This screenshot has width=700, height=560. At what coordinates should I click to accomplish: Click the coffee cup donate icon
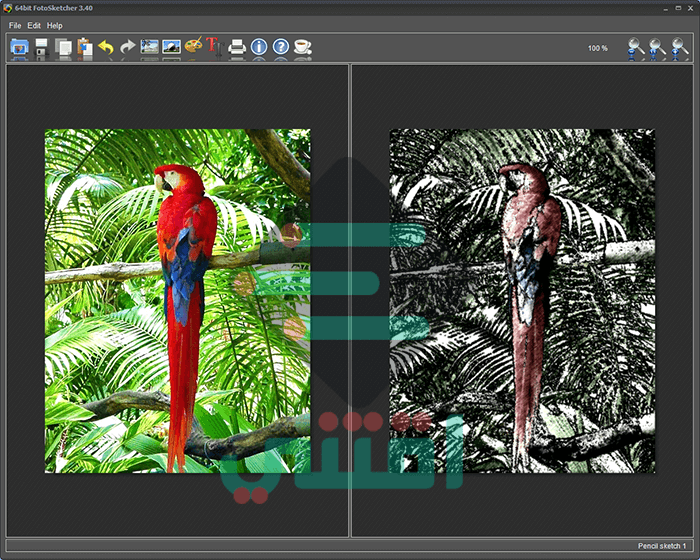coord(303,46)
